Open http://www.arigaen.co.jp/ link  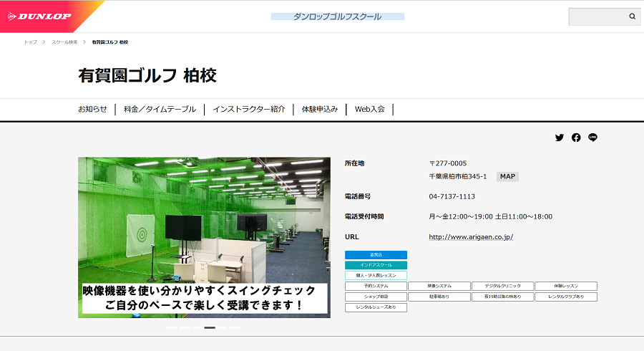point(471,236)
